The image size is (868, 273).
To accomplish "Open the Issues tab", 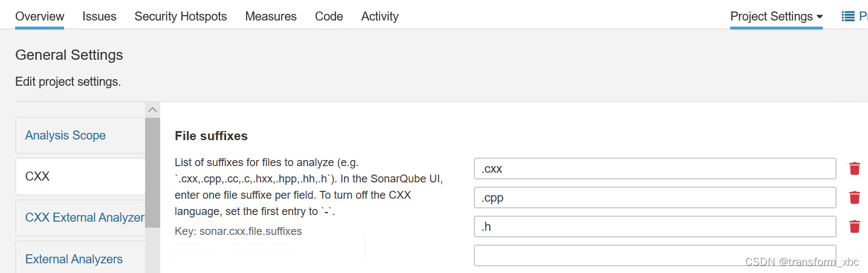I will click(99, 16).
